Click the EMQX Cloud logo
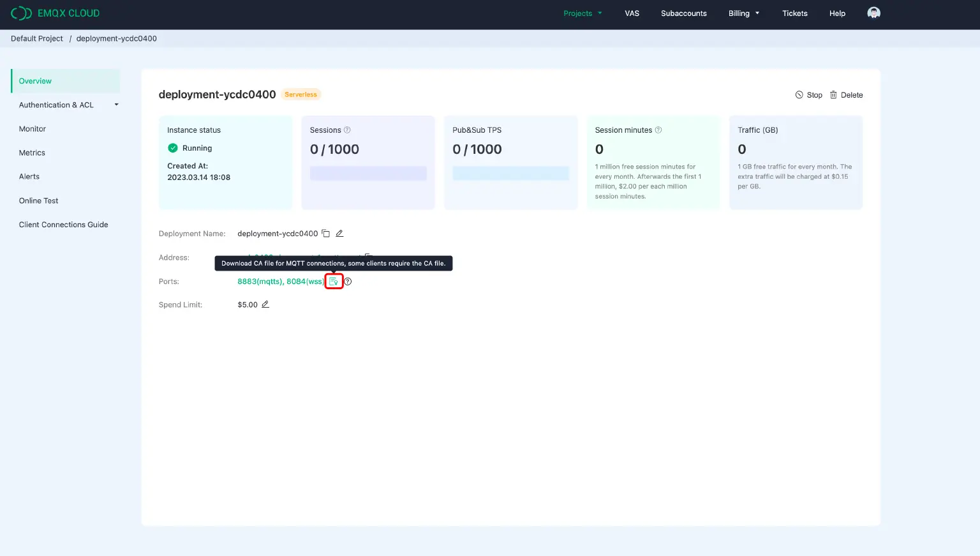Image resolution: width=980 pixels, height=556 pixels. coord(55,13)
